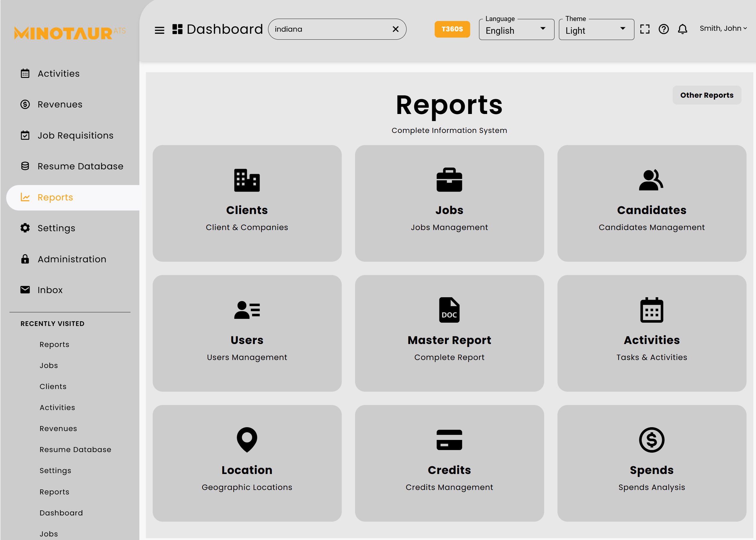Click the Clients building icon
Viewport: 756px width, 540px height.
(x=247, y=180)
